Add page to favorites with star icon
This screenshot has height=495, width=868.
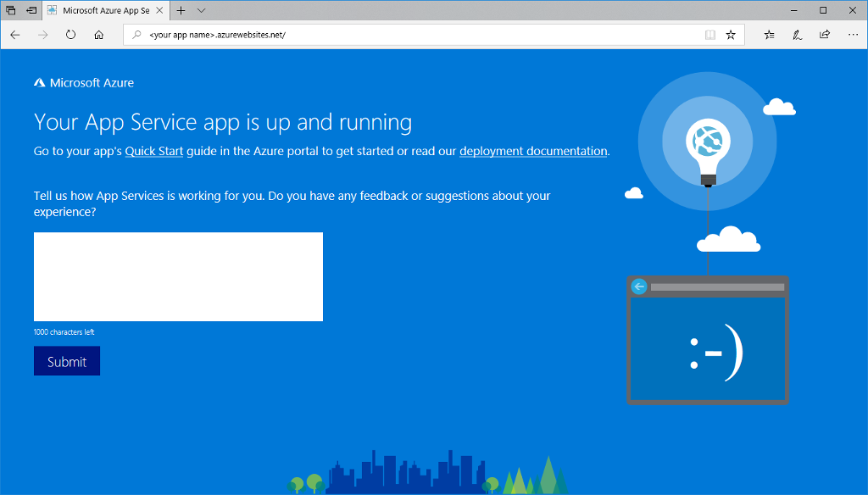tap(731, 35)
